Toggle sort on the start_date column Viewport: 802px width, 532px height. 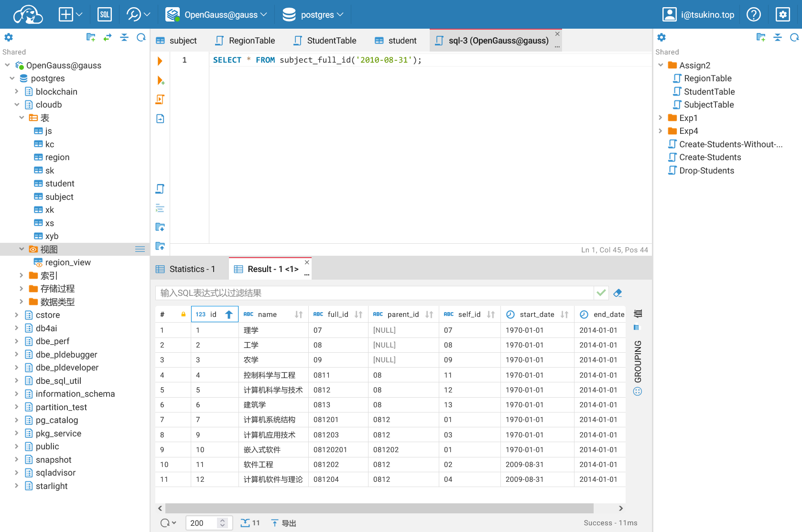coord(564,315)
